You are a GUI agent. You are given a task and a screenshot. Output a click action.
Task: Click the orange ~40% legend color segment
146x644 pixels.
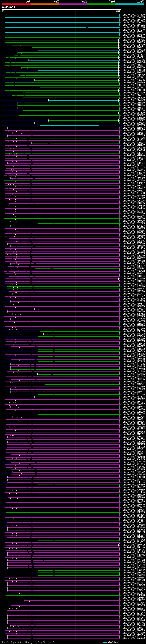[x=45, y=4]
